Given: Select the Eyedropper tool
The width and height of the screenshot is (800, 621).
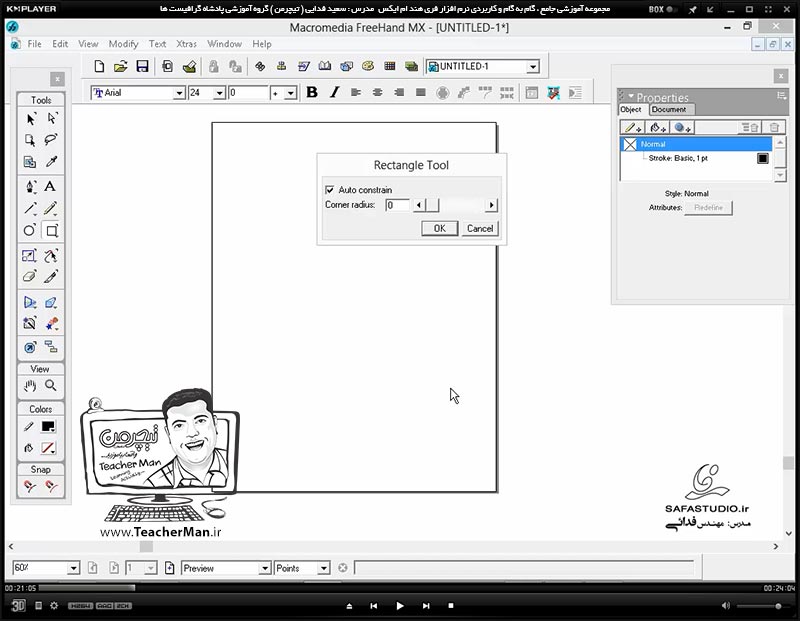Looking at the screenshot, I should [x=51, y=162].
